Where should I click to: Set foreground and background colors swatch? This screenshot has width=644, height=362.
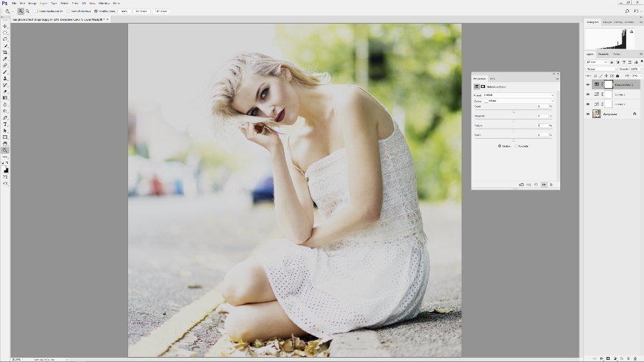point(5,169)
